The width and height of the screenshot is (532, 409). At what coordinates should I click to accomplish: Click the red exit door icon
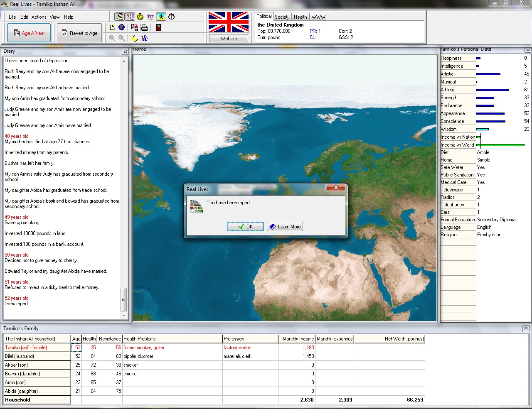tap(158, 27)
